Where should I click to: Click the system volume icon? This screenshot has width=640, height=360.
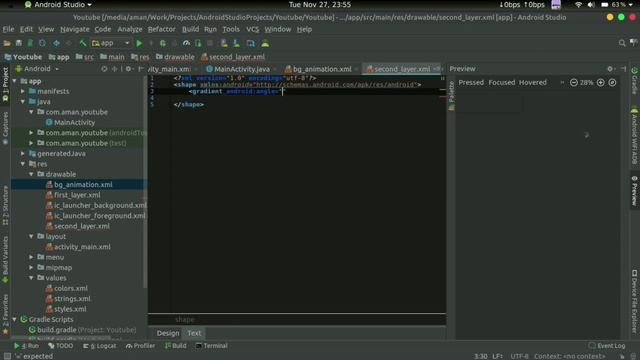click(x=591, y=5)
